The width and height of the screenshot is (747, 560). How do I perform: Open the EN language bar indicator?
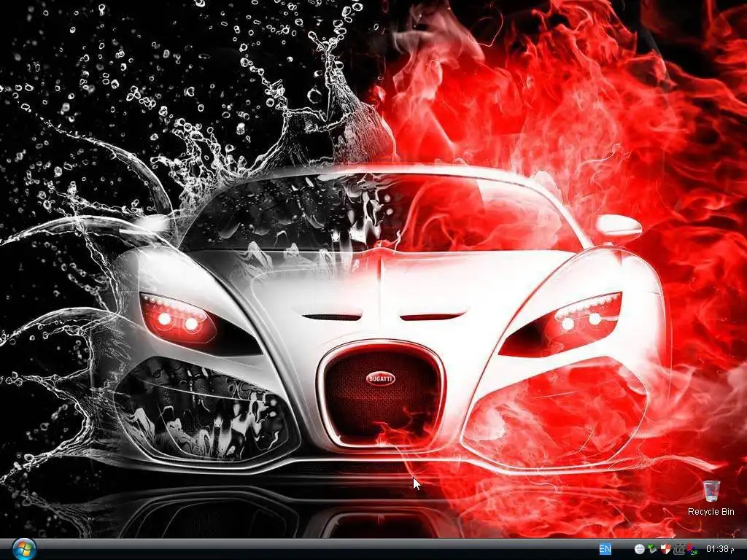605,548
